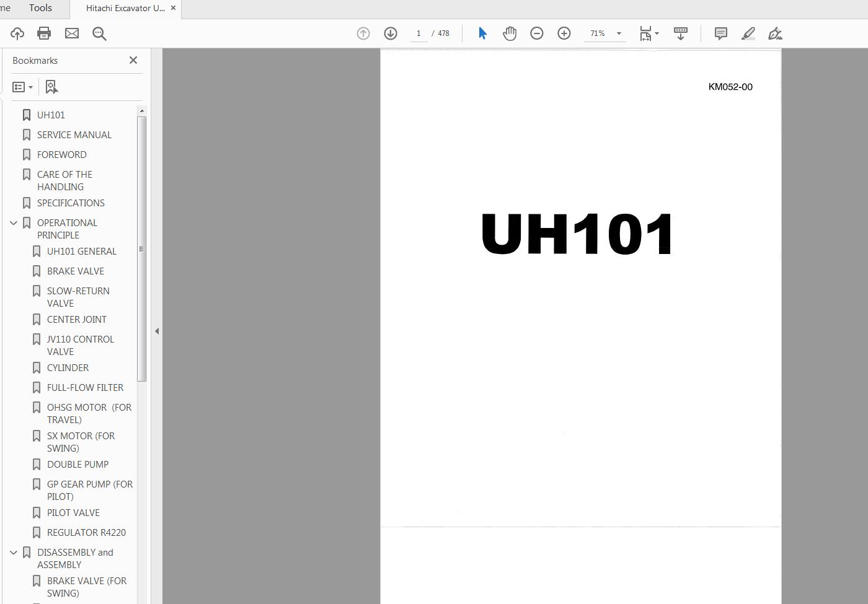Open the SLOW-RETURN VALVE bookmark
Screen dimensions: 868x604
tap(78, 297)
